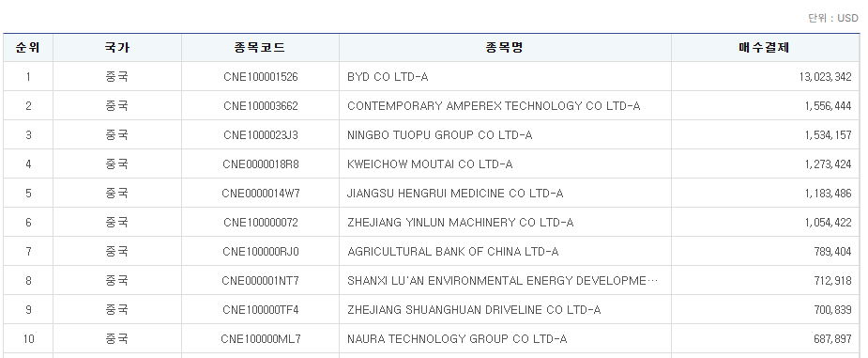
Task: Select amount 1,054,422
Action: pos(829,223)
